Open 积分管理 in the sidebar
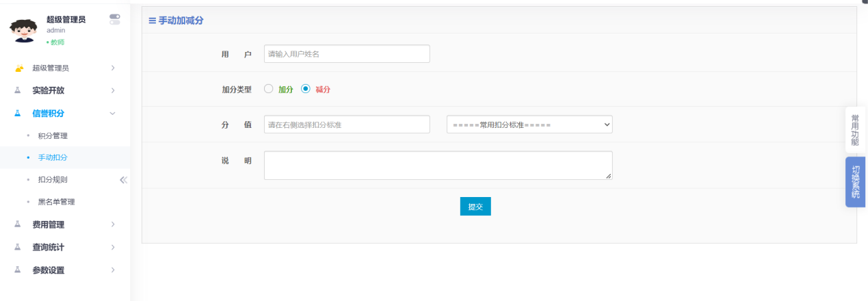Viewport: 868px width, 301px height. pos(53,136)
